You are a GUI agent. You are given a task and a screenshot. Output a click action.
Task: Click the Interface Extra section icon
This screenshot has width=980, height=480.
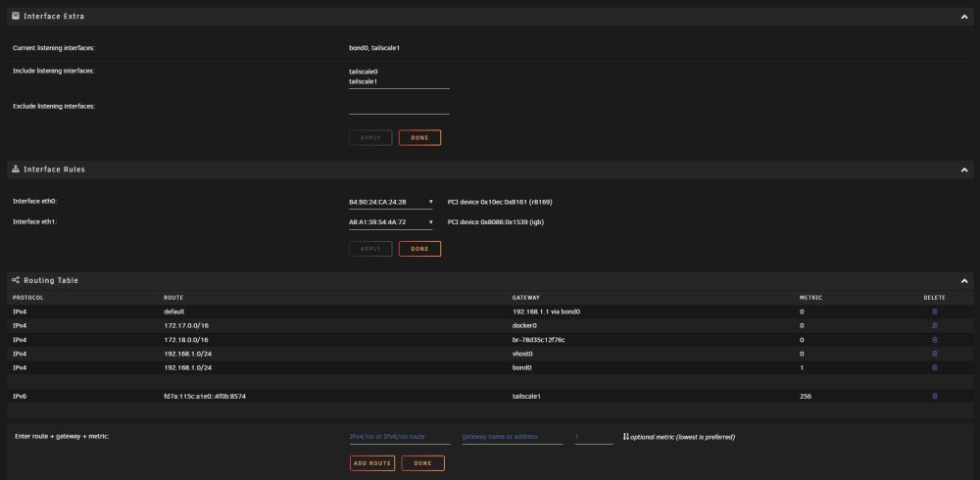pyautogui.click(x=16, y=16)
